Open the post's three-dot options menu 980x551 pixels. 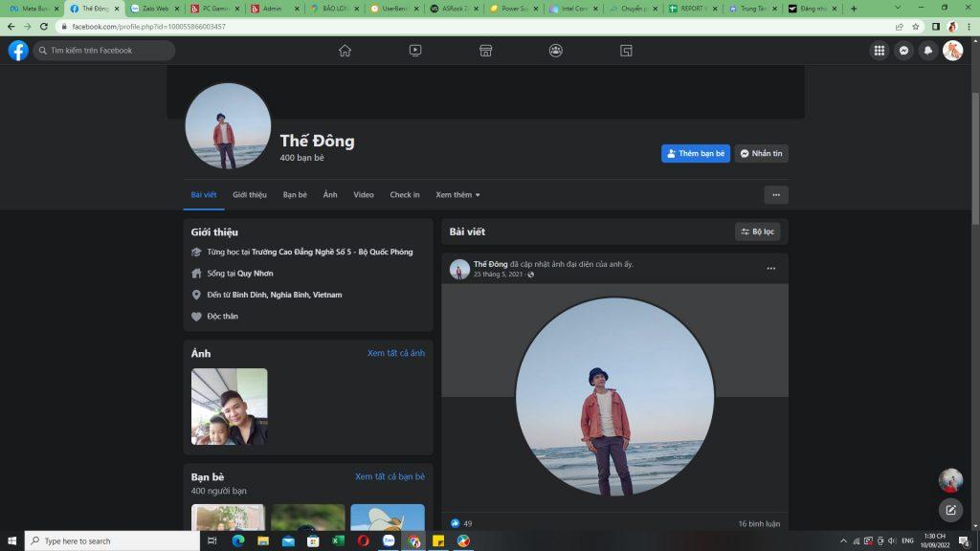770,269
